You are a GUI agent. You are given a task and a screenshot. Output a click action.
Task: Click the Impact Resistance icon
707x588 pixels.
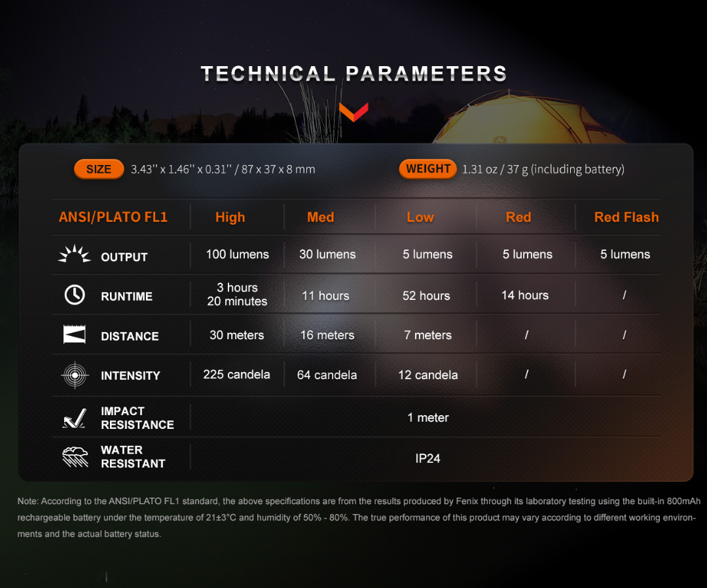click(75, 418)
